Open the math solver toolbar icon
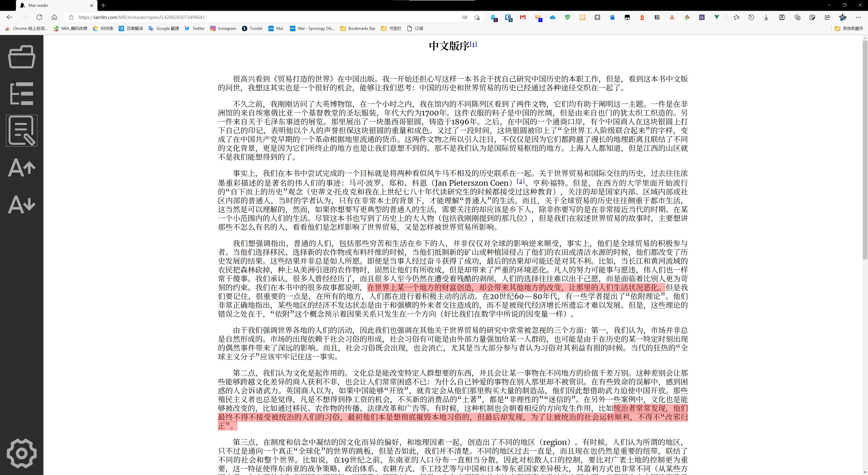 click(782, 17)
